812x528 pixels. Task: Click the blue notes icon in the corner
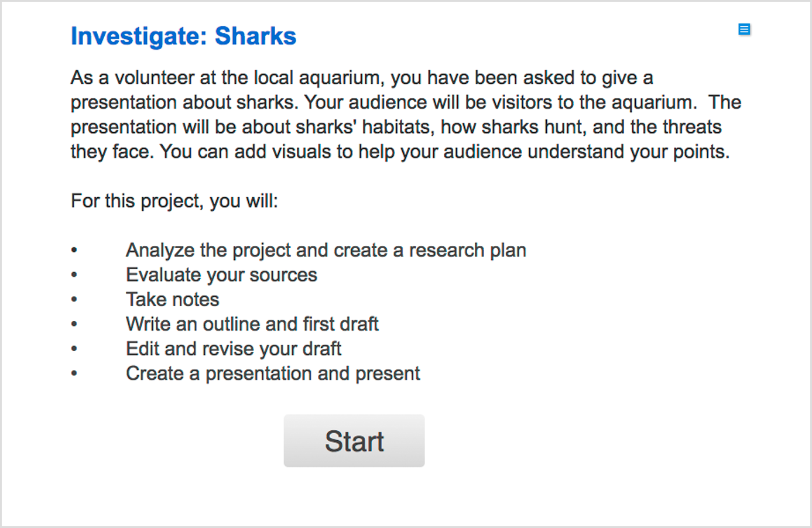[x=744, y=29]
